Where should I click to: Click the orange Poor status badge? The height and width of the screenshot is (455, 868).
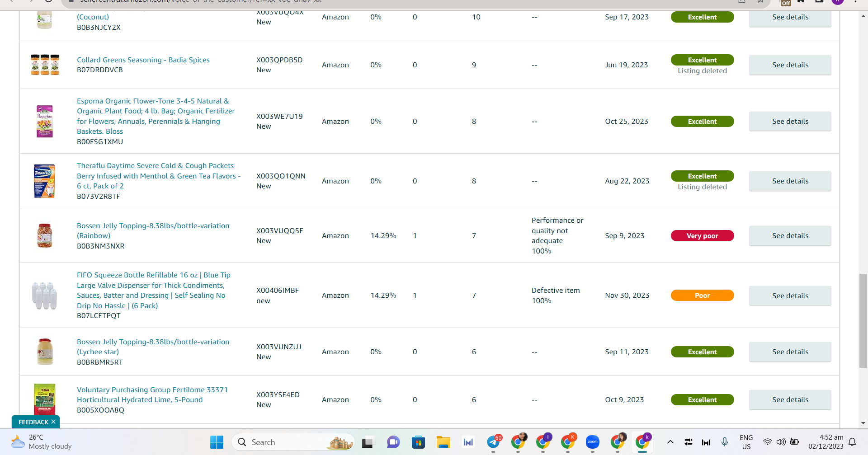[x=702, y=296]
